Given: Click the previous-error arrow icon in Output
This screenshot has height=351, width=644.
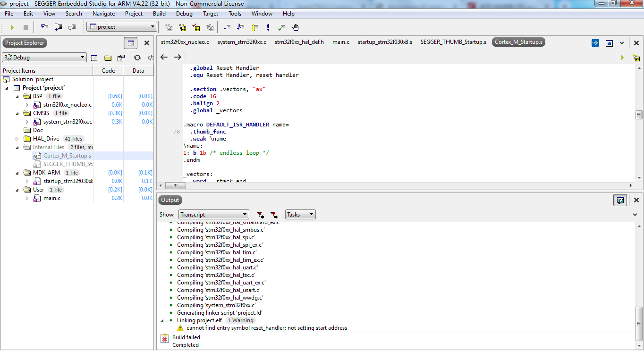Looking at the screenshot, I should (x=260, y=215).
